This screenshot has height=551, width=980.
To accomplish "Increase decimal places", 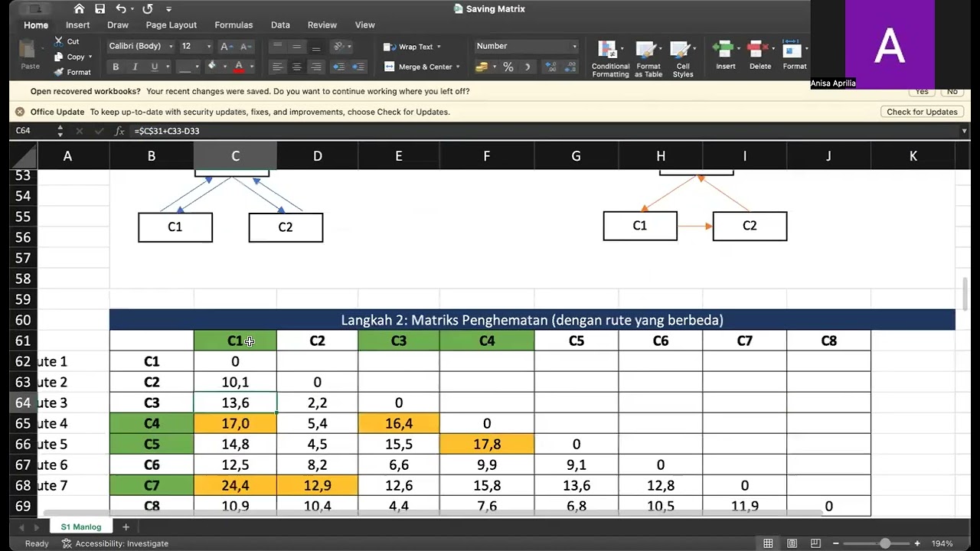I will pos(550,67).
